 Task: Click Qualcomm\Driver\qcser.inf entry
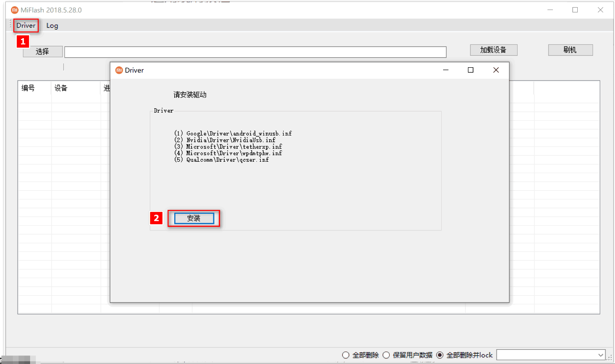222,160
